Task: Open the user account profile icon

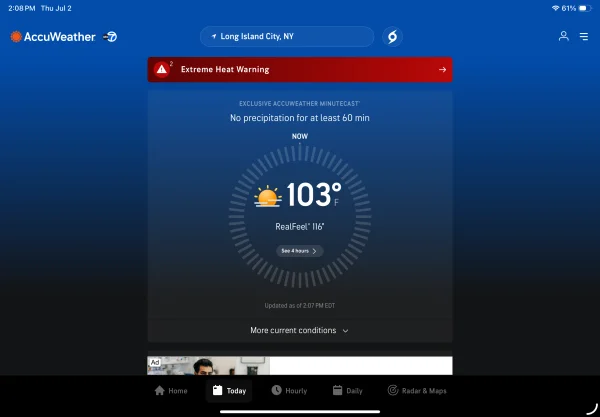Action: 563,36
